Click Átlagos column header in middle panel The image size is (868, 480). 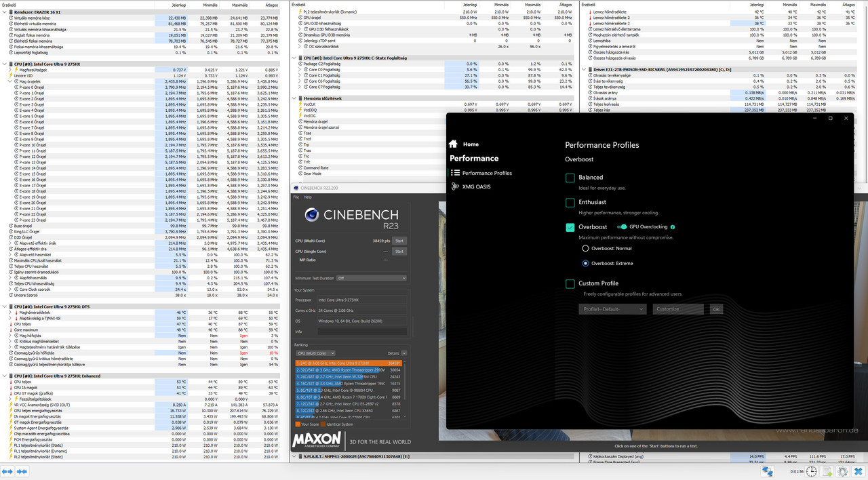565,5
